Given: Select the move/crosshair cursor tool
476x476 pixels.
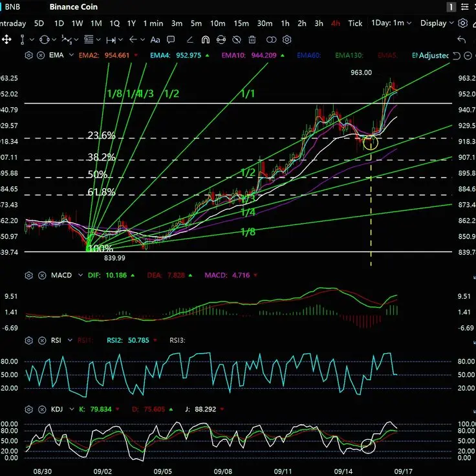Looking at the screenshot, I should pos(6,39).
